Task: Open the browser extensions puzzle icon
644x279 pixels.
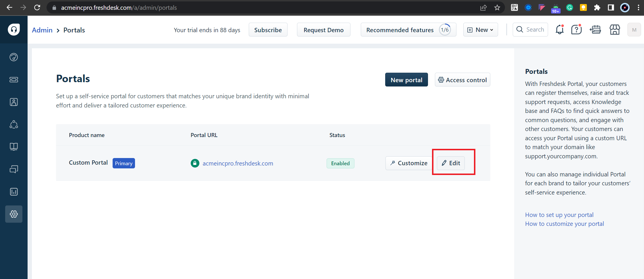Action: tap(597, 7)
